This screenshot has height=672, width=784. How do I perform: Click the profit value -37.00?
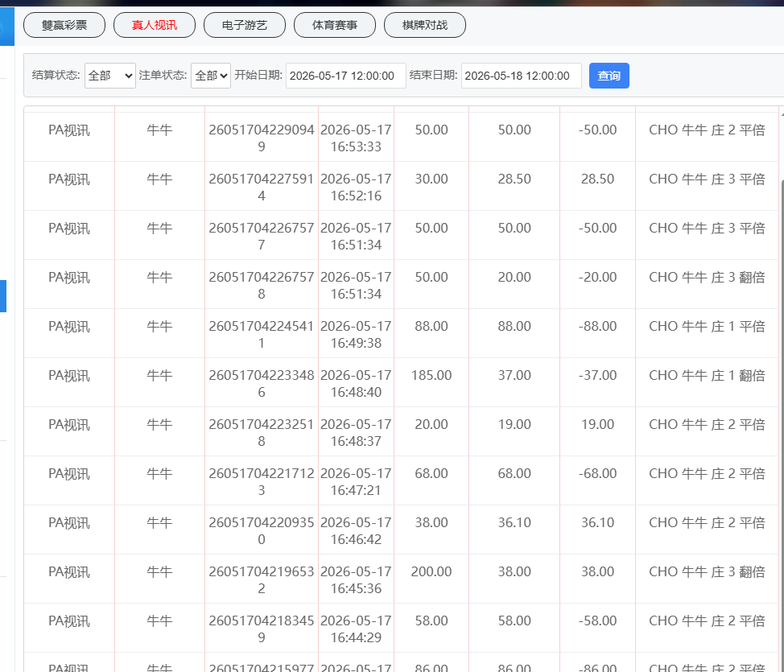(x=597, y=375)
